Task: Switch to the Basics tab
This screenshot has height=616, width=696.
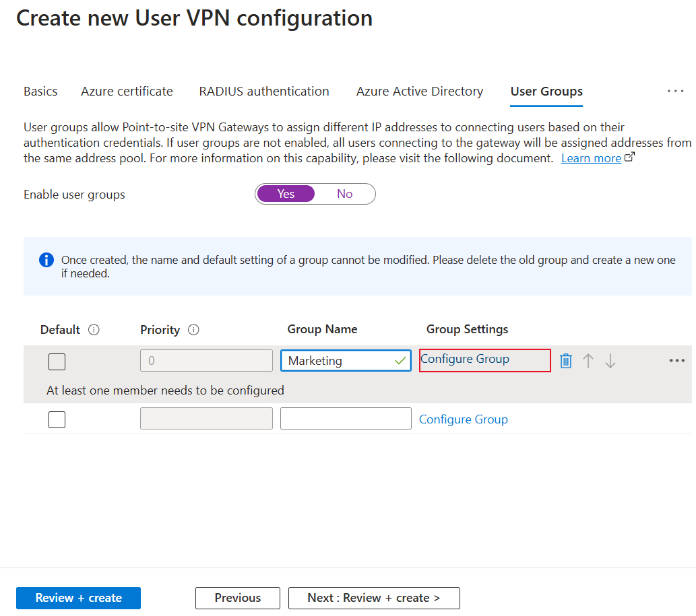Action: point(40,92)
